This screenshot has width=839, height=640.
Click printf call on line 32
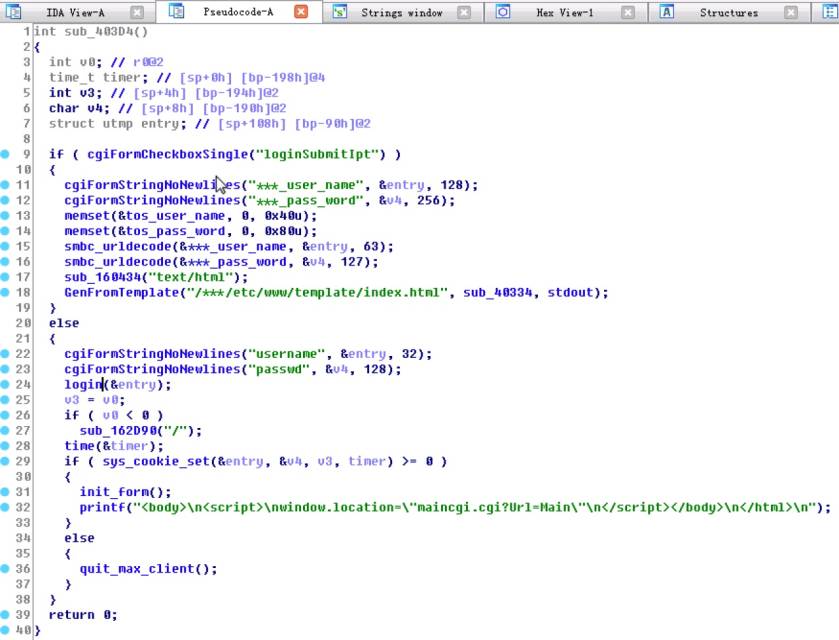point(102,507)
